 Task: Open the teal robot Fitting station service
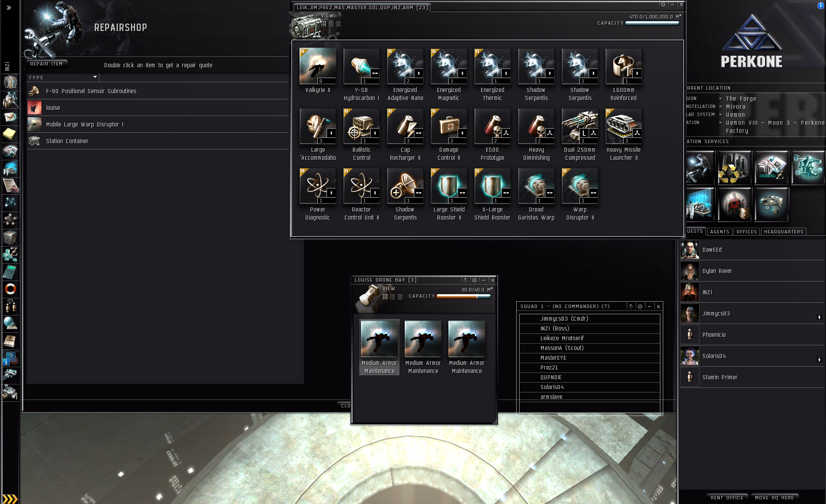pos(808,168)
